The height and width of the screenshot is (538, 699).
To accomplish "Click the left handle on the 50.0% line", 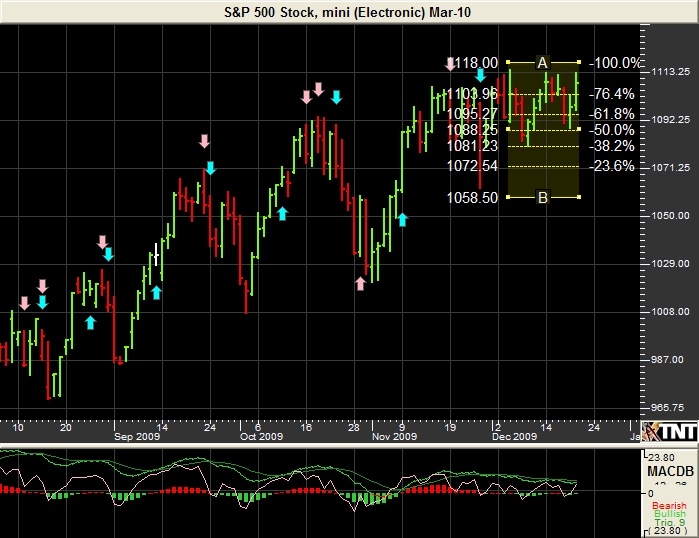I will click(508, 129).
